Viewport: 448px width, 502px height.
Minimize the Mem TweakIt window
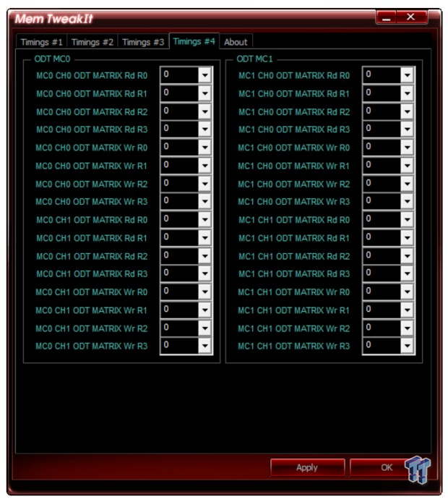387,17
